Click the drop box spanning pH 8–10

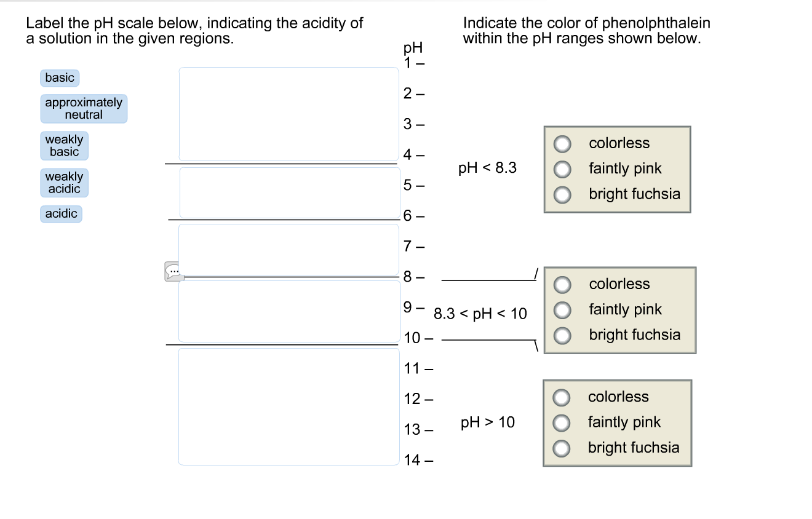pos(289,311)
